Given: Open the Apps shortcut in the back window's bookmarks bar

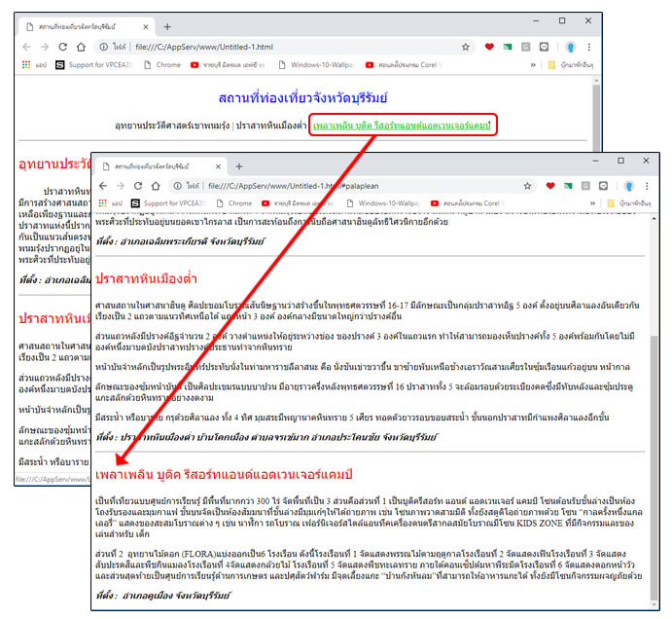Looking at the screenshot, I should point(33,64).
